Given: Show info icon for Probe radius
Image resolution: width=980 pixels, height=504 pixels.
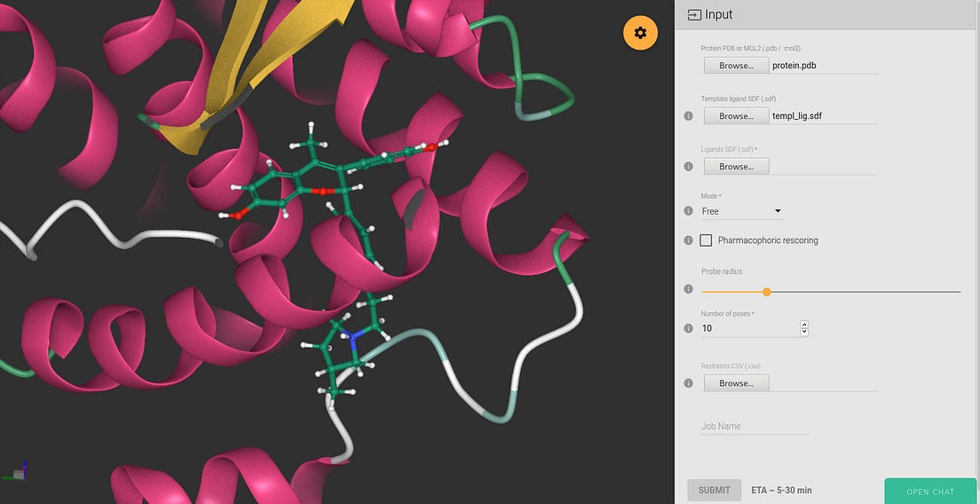Looking at the screenshot, I should tap(688, 289).
